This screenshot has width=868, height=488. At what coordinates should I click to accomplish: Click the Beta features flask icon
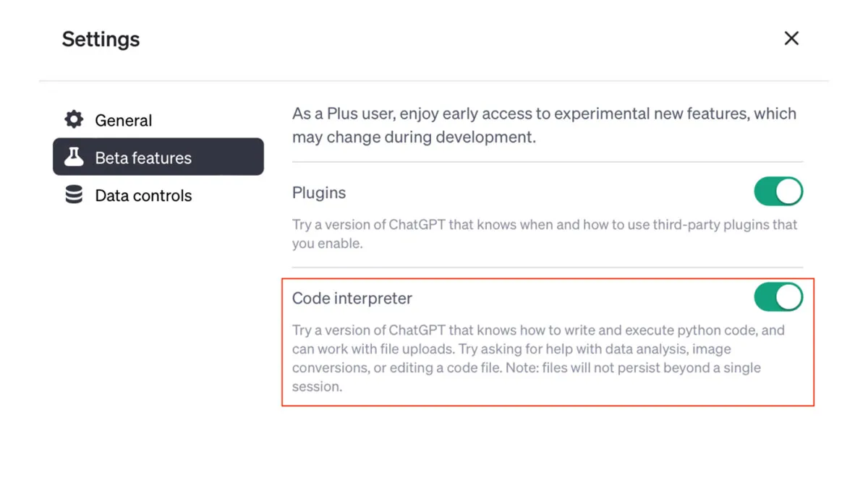pyautogui.click(x=74, y=158)
